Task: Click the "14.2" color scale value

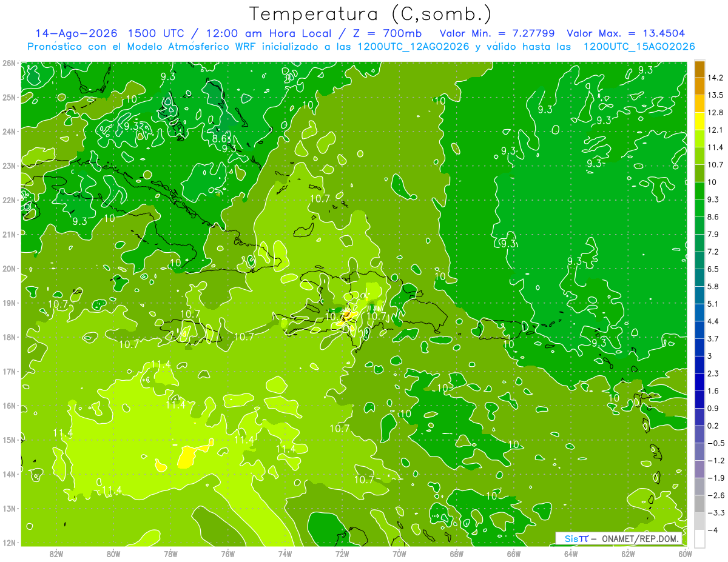Action: (715, 78)
